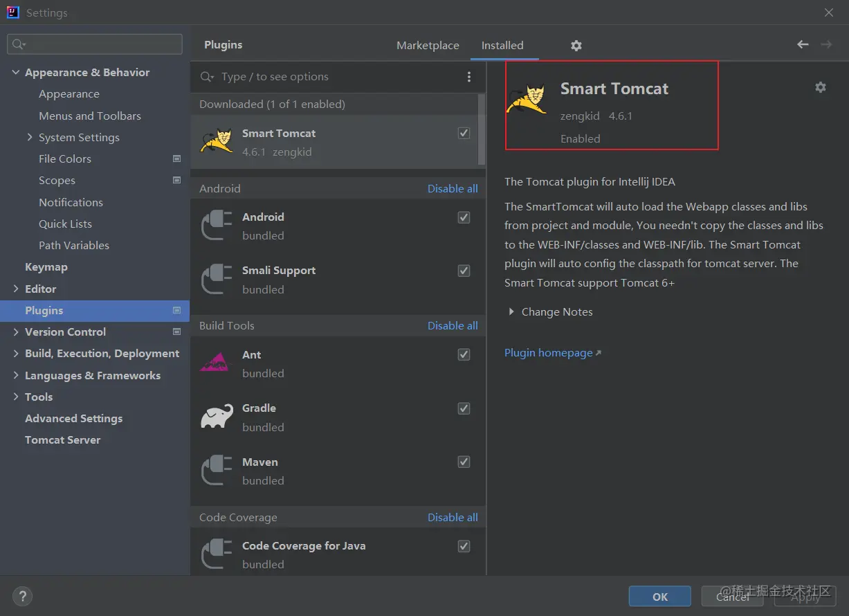
Task: Select Path Variables settings item
Action: pos(74,245)
